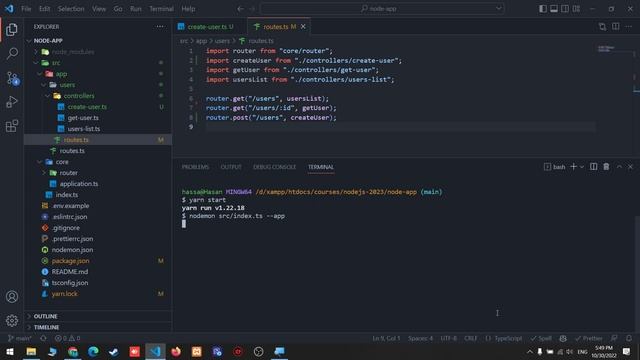Open the Source Control view
Viewport: 640px width, 360px height.
(x=12, y=78)
